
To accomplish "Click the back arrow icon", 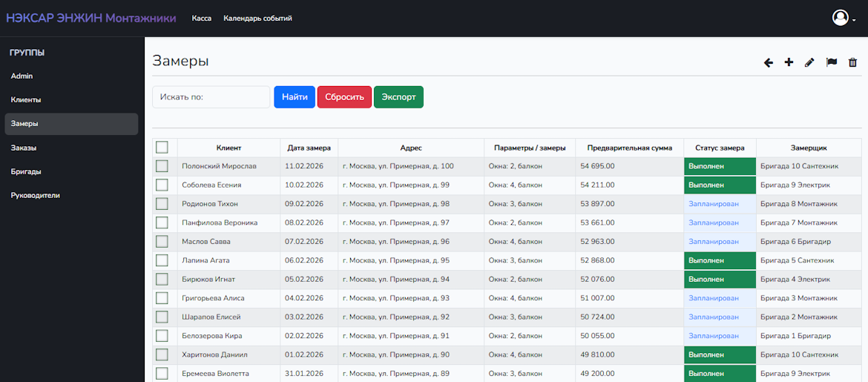I will (x=769, y=63).
